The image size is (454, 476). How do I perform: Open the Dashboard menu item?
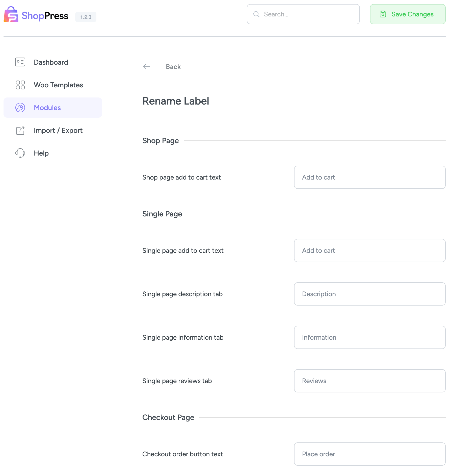pos(51,62)
